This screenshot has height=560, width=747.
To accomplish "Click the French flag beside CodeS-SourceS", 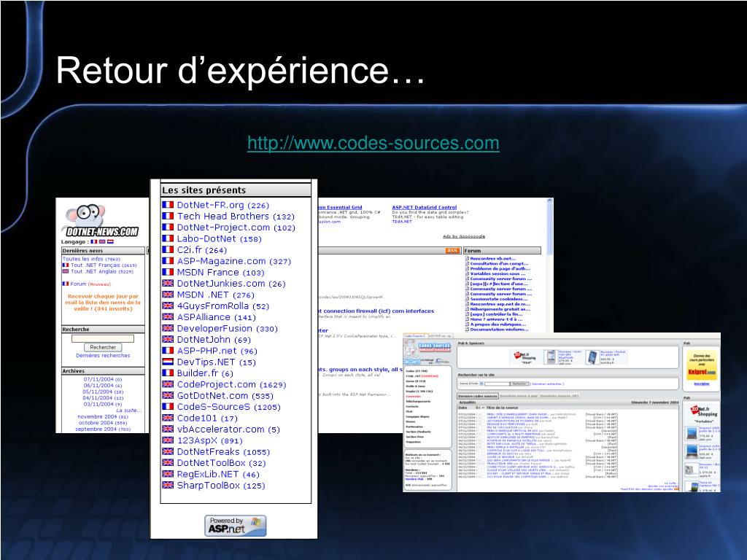I will point(168,407).
